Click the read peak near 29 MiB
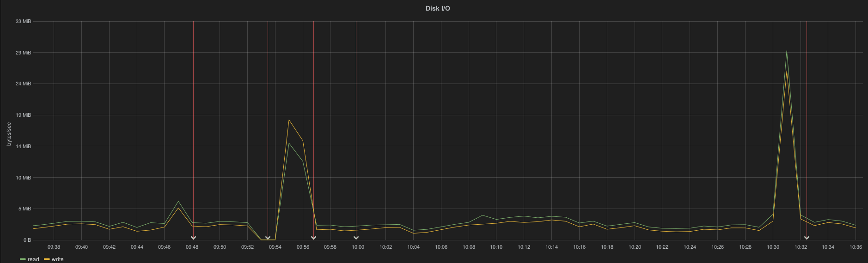 pos(787,51)
